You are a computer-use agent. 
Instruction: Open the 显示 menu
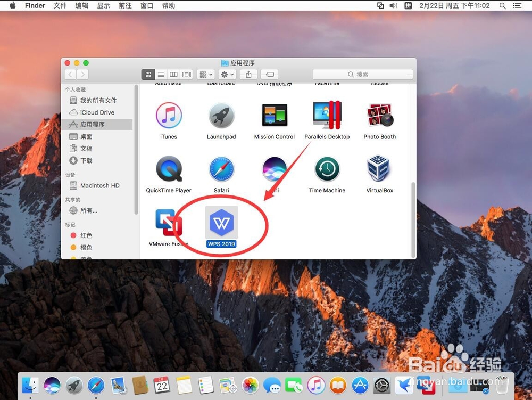104,5
